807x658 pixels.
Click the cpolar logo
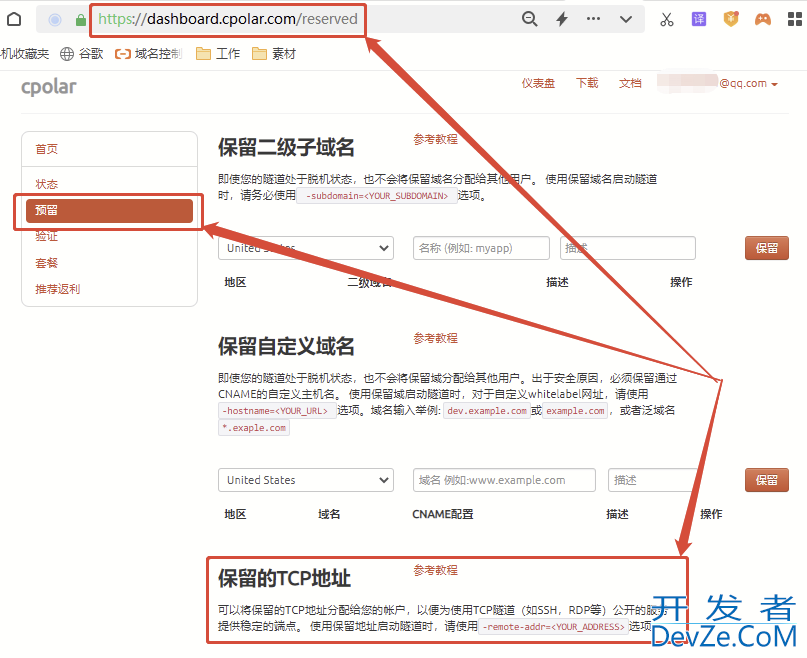point(49,86)
